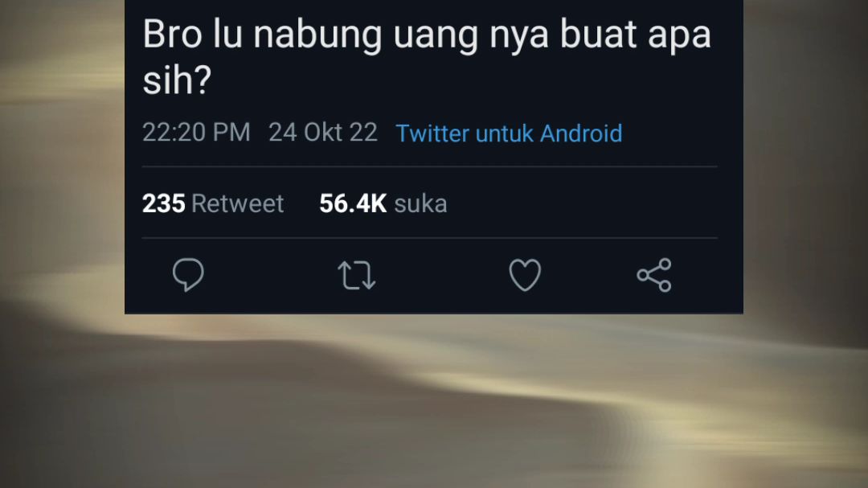The image size is (868, 488).
Task: Like the tweet with the heart icon
Action: pyautogui.click(x=525, y=275)
